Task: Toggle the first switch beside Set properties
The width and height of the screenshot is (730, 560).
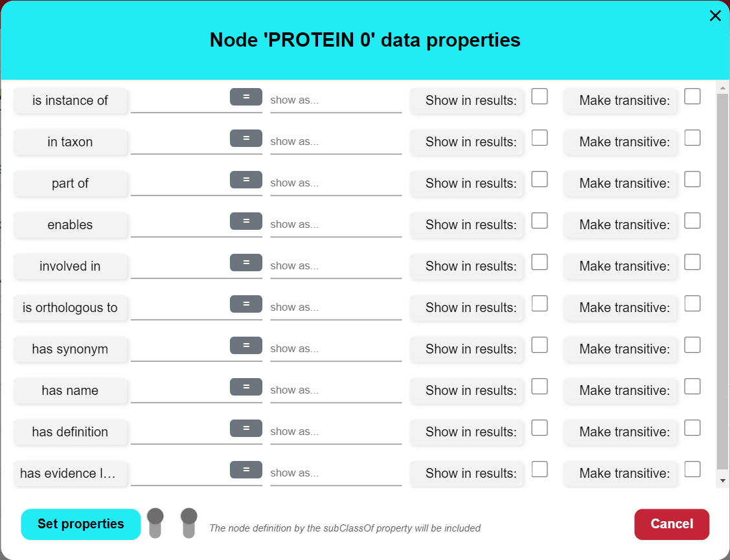Action: pyautogui.click(x=155, y=523)
